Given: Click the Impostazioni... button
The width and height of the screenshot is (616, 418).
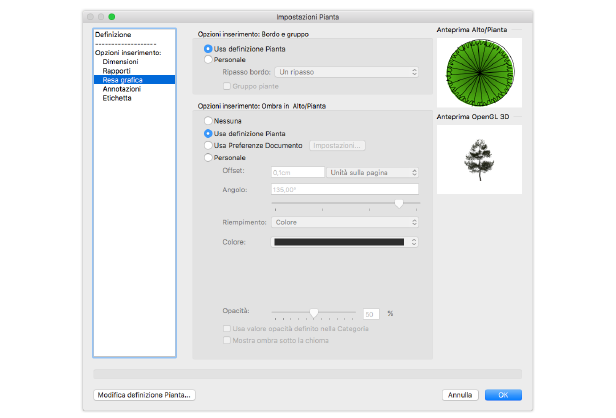Looking at the screenshot, I should click(337, 145).
